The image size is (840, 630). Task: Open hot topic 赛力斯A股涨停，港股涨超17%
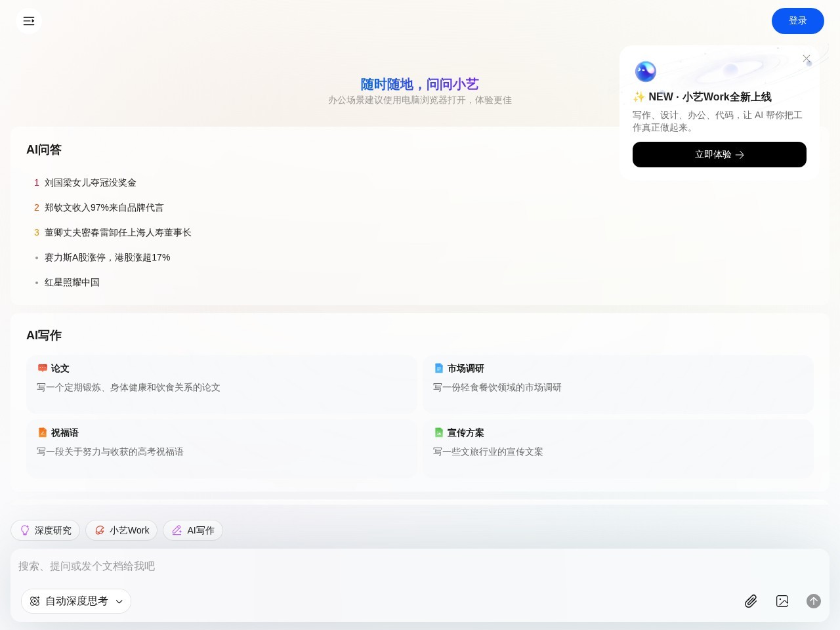point(108,257)
